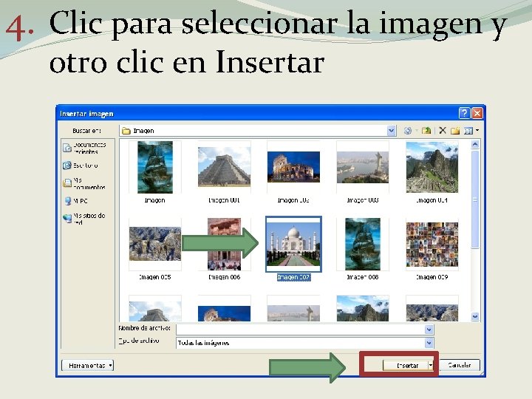
Task: Select the partial pyramid thumbnail in bottom row
Action: point(155,311)
